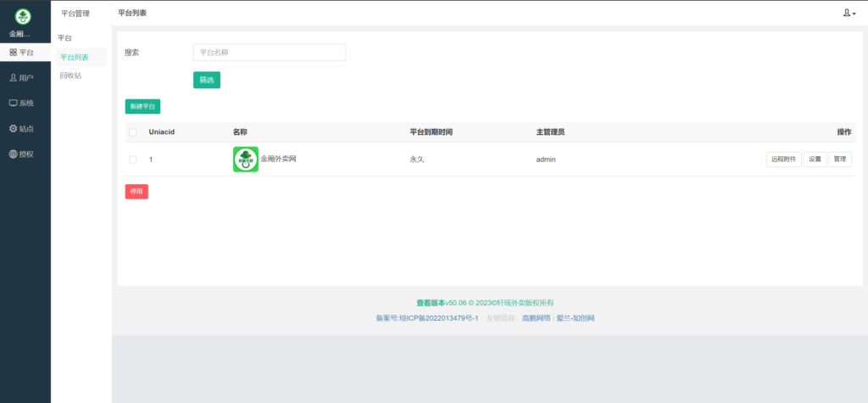Open the 平台 section in sidebar
Screen dimensions: 868x403
coord(22,53)
